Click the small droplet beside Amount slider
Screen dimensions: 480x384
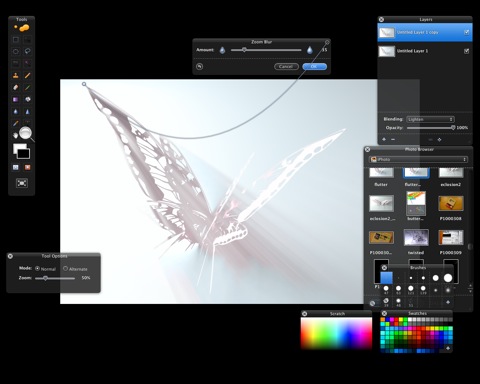222,50
